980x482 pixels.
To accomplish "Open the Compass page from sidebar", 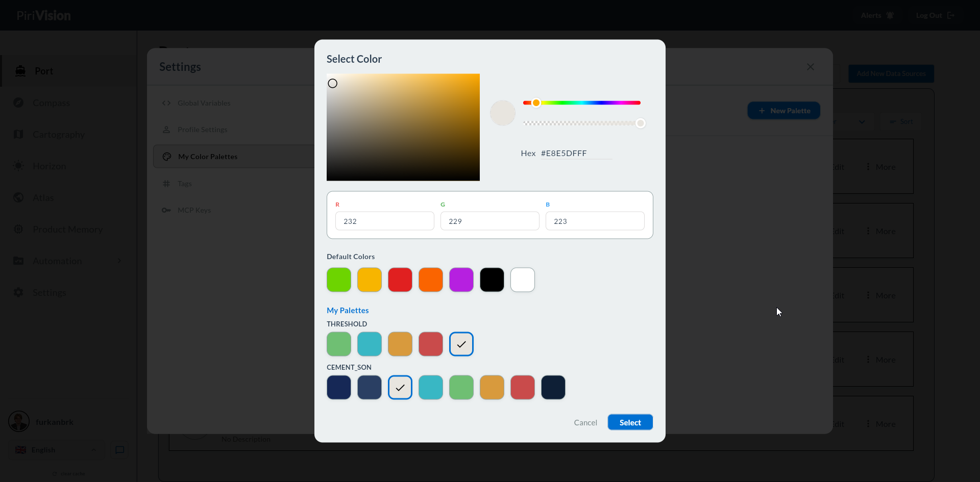I will click(x=52, y=103).
